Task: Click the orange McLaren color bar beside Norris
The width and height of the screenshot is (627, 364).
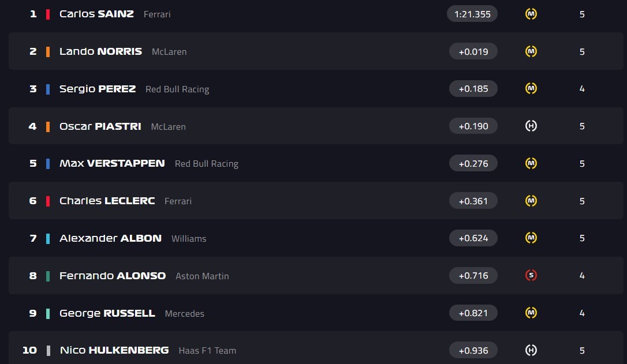Action: click(48, 51)
